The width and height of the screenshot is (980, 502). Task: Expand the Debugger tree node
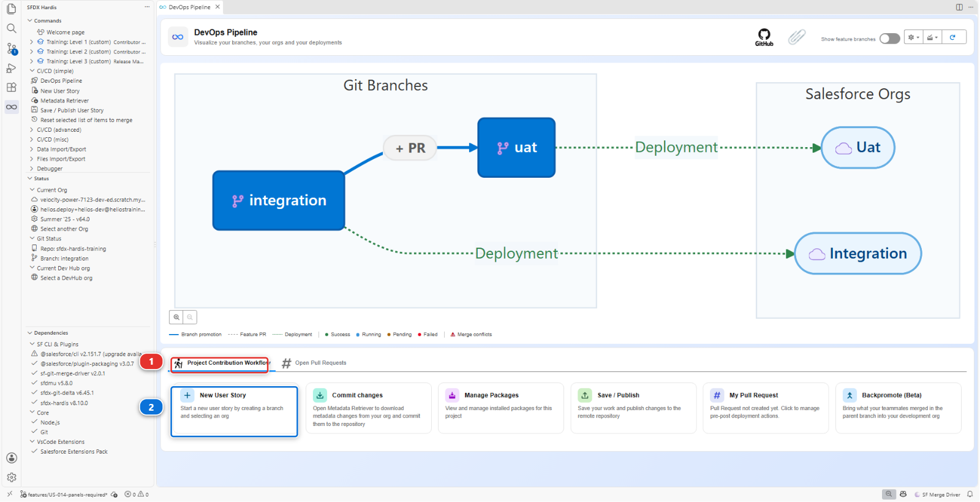point(32,169)
